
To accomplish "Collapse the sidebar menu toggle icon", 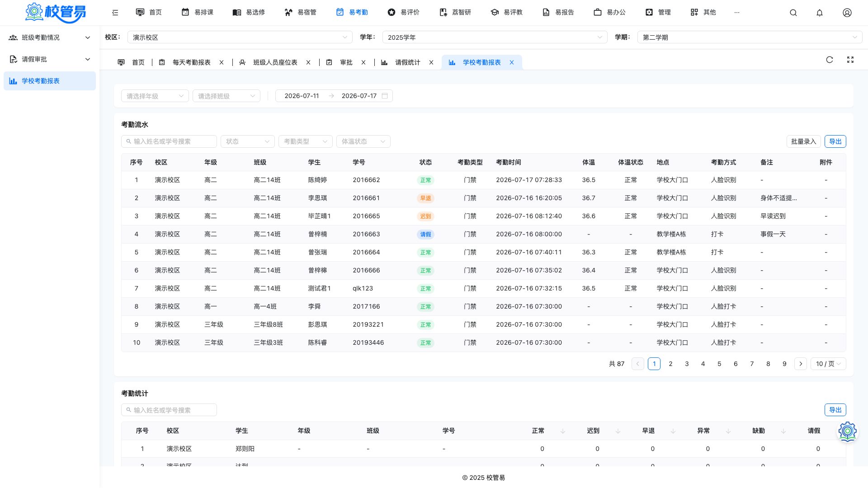I will [115, 13].
